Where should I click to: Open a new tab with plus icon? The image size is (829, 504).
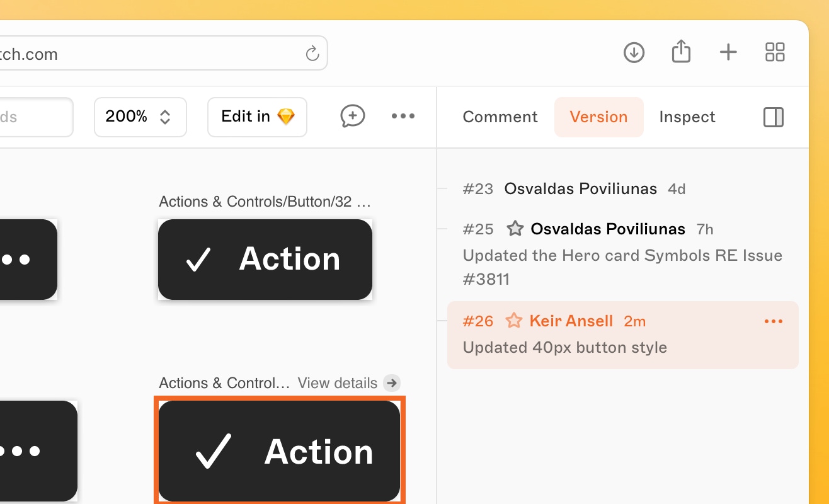(728, 52)
